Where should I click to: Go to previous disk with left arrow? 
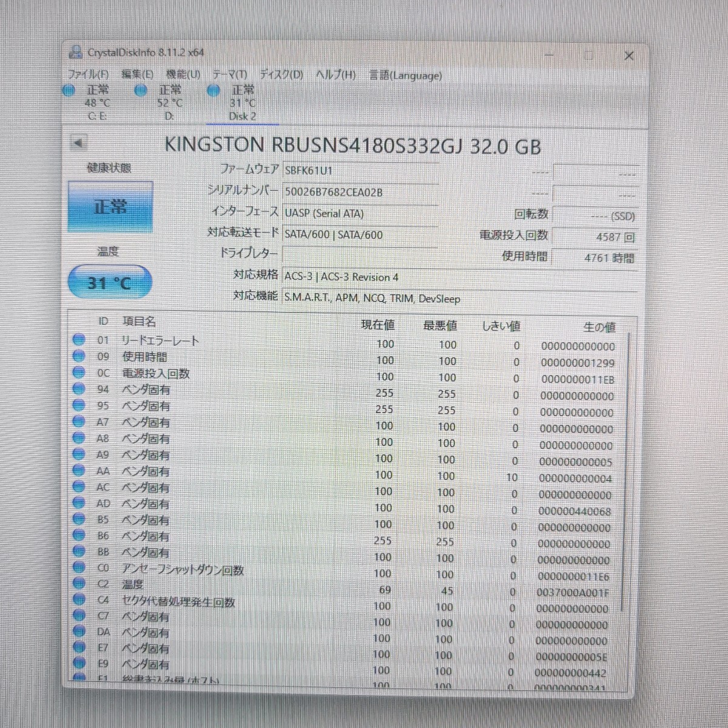(78, 143)
